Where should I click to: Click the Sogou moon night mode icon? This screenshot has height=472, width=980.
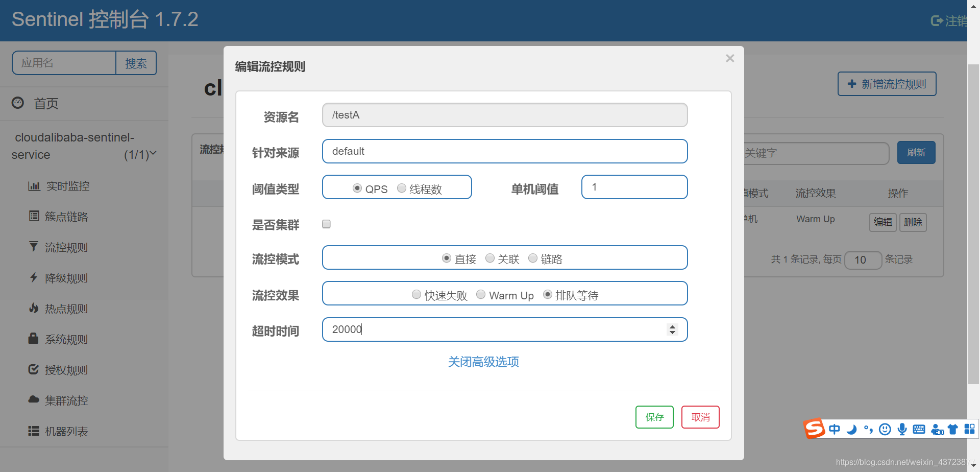851,429
